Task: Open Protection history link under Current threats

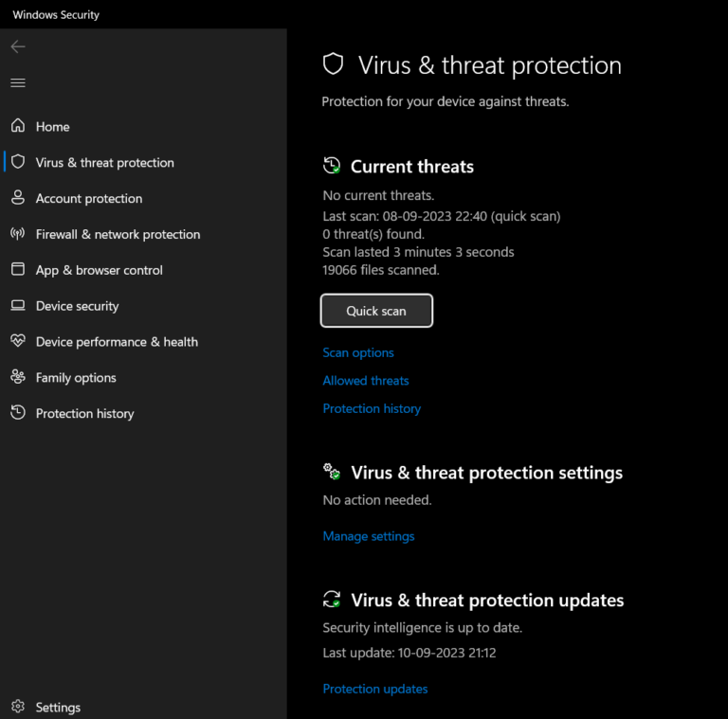Action: click(x=372, y=408)
